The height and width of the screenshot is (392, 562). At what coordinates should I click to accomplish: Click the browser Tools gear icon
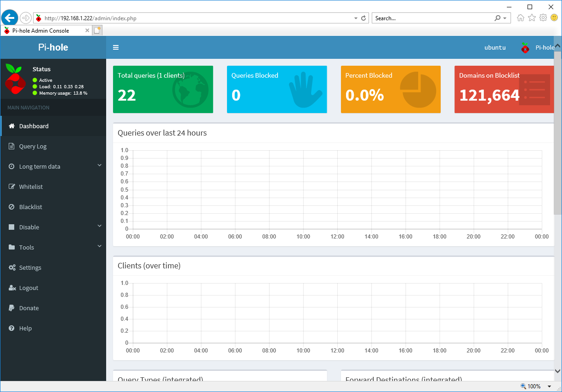(543, 18)
